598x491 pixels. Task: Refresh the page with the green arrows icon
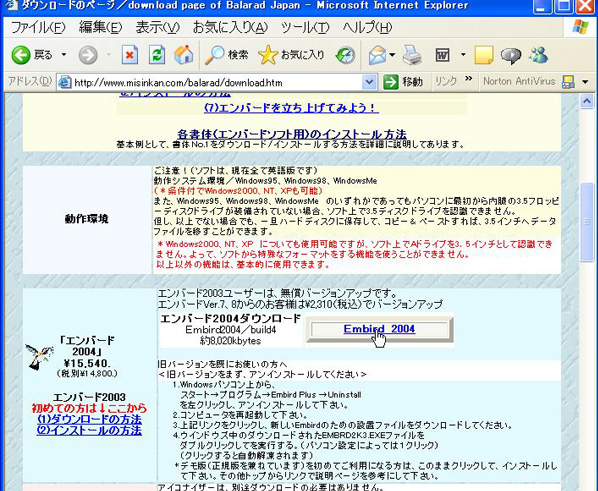(157, 55)
